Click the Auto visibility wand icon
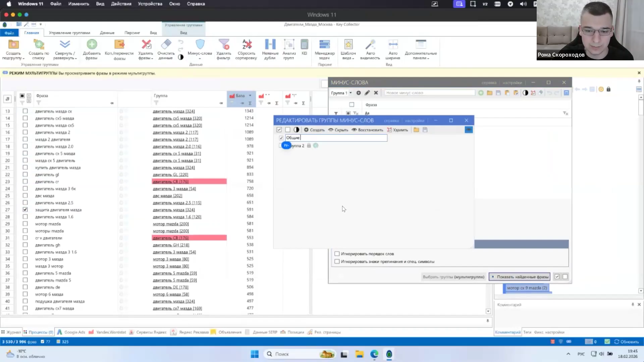The image size is (644, 362). 370,44
